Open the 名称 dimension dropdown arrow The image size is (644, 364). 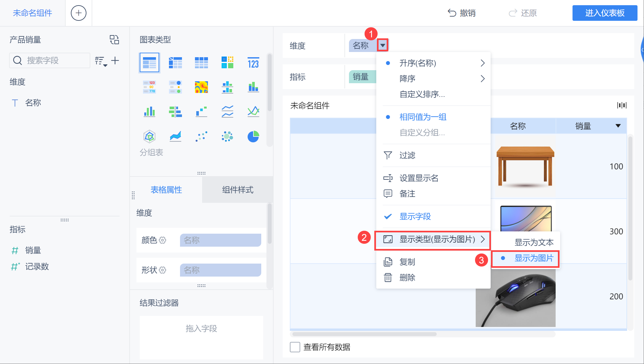point(383,45)
